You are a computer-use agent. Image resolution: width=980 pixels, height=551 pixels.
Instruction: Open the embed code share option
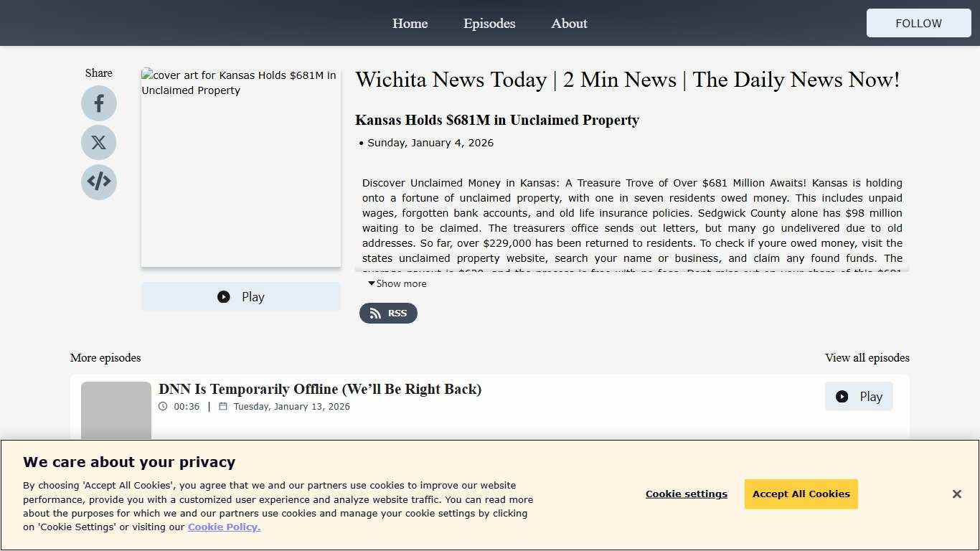pos(98,182)
